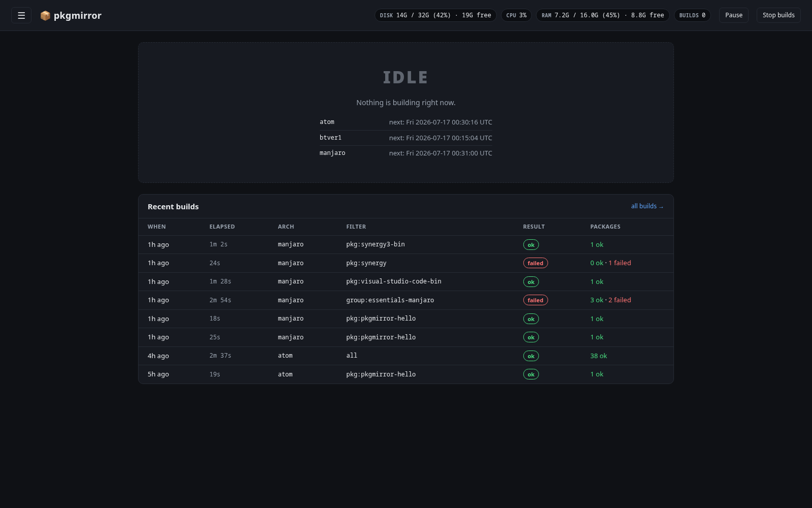Click the RAM usage status pill
Viewport: 812px width, 508px height.
point(603,15)
